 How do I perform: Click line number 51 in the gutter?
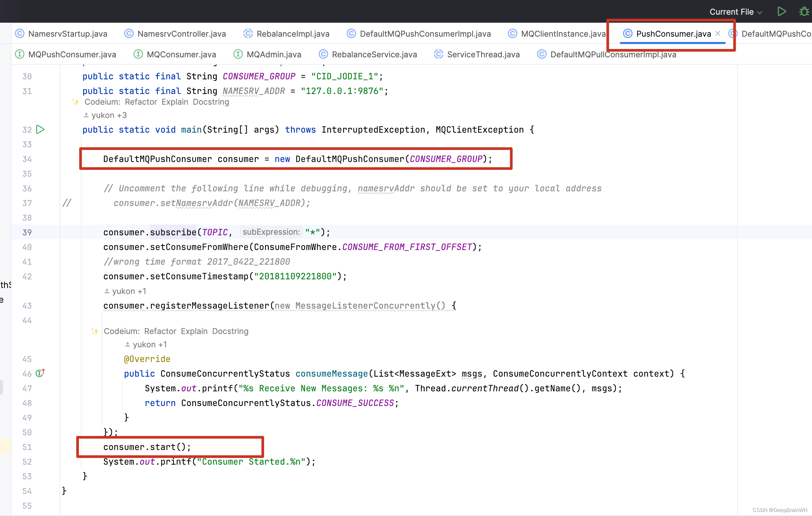tap(27, 447)
